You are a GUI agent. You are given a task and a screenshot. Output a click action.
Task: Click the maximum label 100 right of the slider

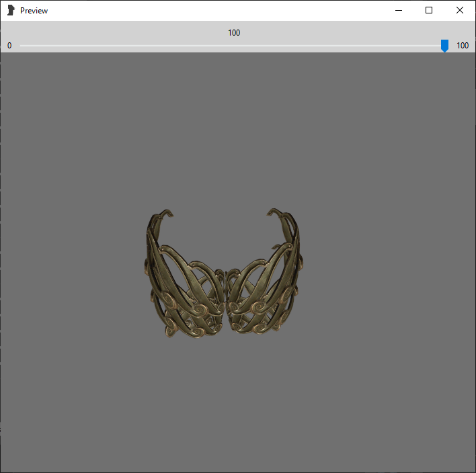coord(463,46)
